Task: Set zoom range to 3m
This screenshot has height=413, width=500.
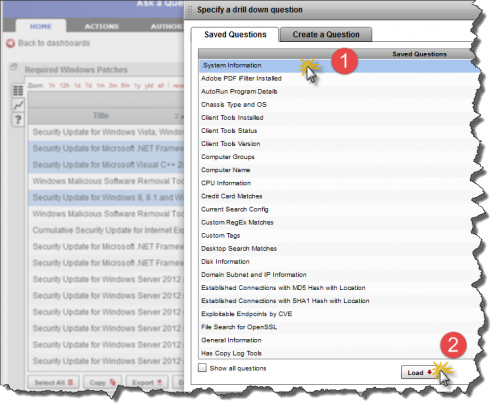Action: pos(113,86)
